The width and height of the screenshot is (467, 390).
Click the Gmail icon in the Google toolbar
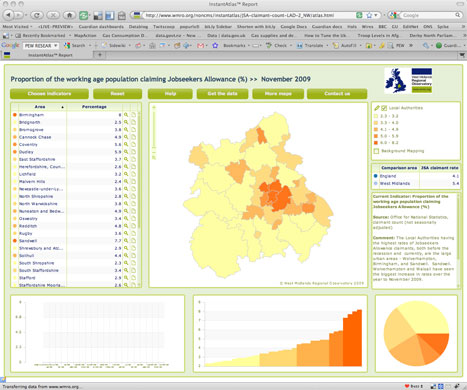200,46
